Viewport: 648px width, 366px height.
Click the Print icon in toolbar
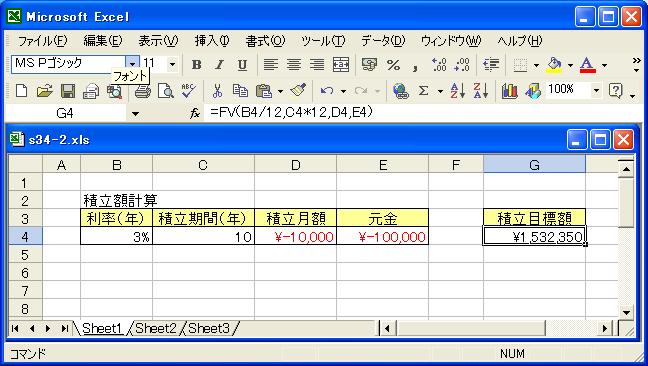(143, 91)
